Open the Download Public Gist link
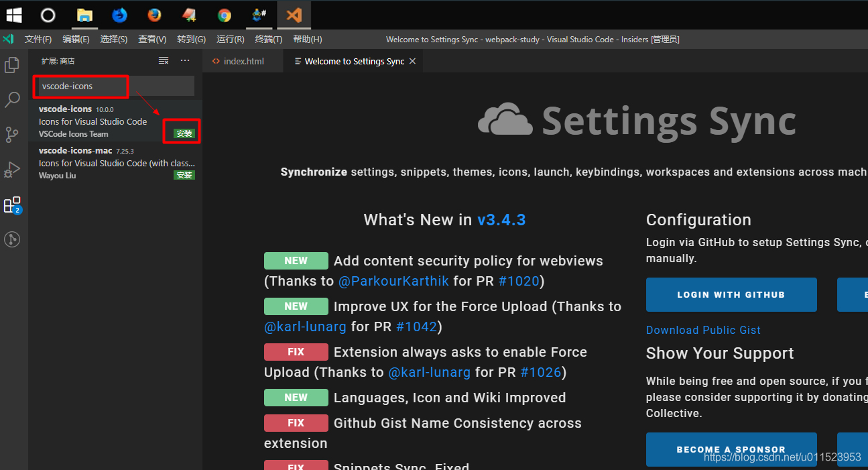This screenshot has height=470, width=868. (x=703, y=330)
